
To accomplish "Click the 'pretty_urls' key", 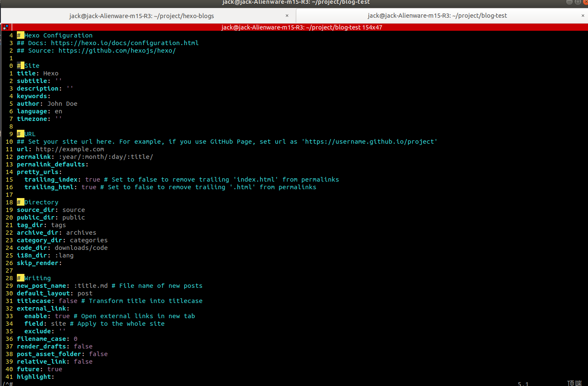I will (38, 172).
